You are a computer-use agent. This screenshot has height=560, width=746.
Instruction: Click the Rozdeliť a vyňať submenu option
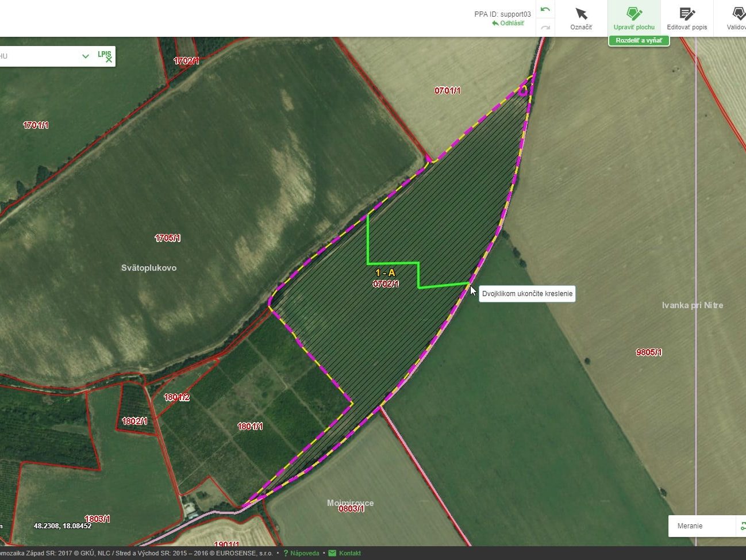[x=639, y=41]
